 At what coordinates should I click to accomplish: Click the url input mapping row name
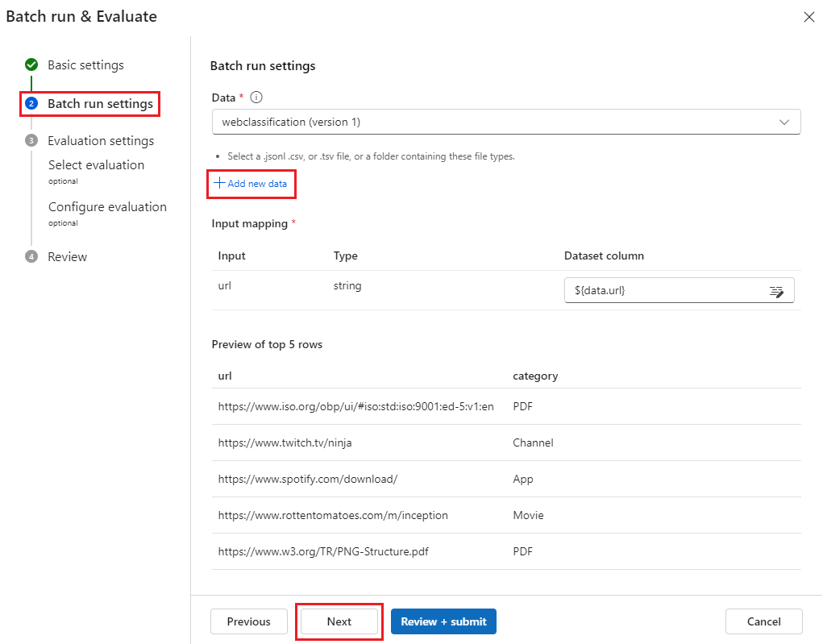coord(225,286)
